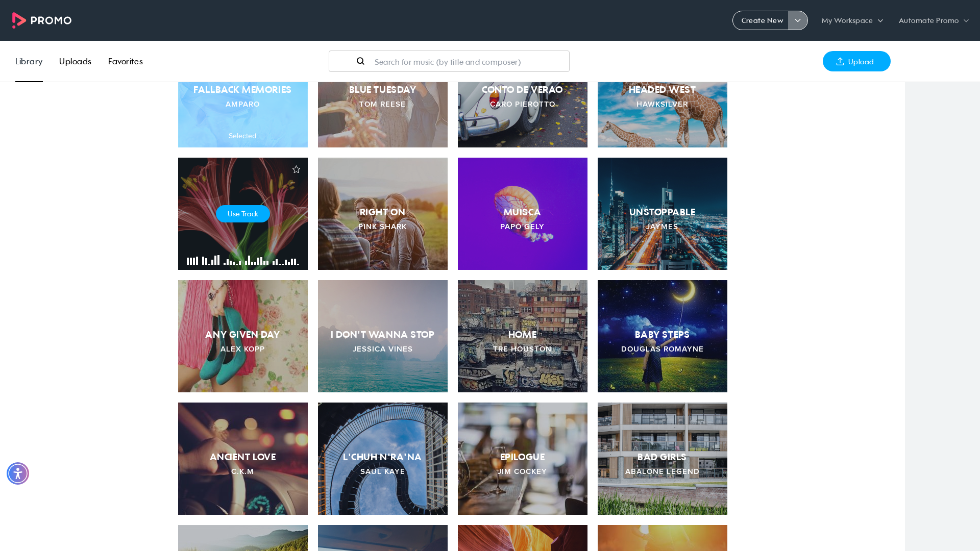
Task: Select the Conto De Verao track
Action: click(x=523, y=115)
